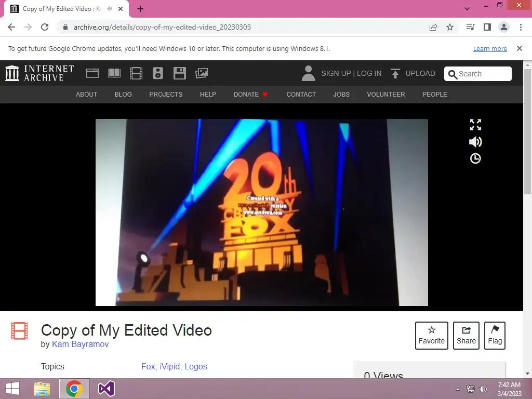Toggle fullscreen on the video player
Image resolution: width=532 pixels, height=399 pixels.
point(475,125)
